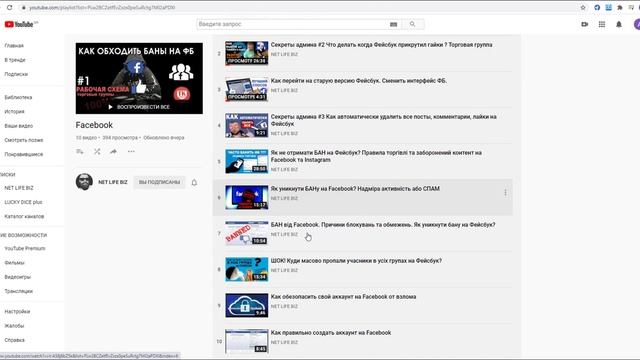Open video Как обезопасить свой аккаунт
Image resolution: width=640 pixels, height=360 pixels.
[343, 297]
